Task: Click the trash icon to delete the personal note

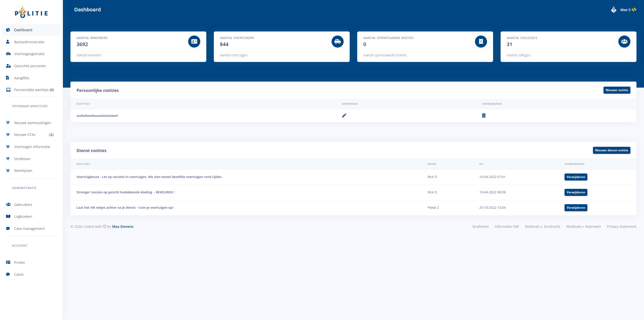Action: [x=484, y=116]
